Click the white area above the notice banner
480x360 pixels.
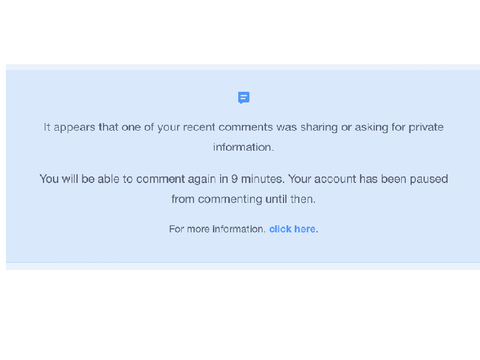[x=240, y=32]
